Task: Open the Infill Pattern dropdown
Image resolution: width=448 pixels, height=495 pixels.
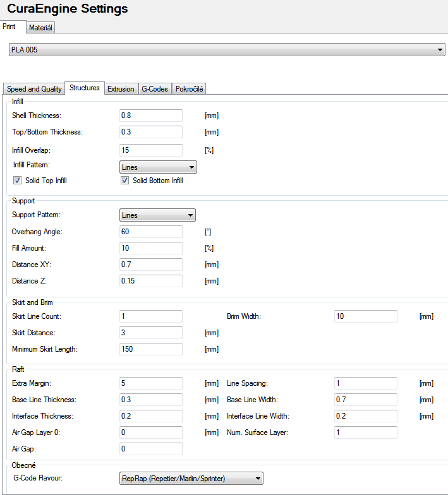Action: pos(158,167)
